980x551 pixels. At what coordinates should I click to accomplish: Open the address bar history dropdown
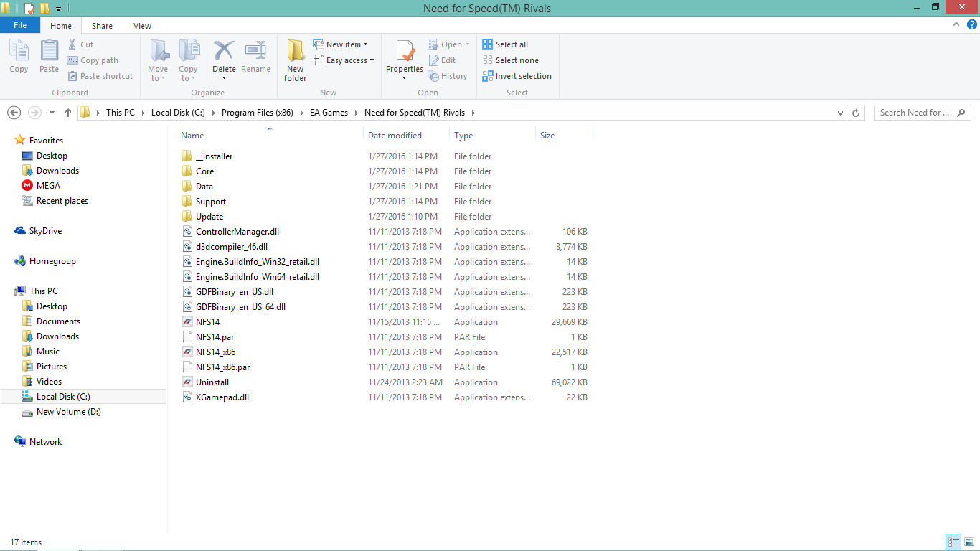(841, 113)
